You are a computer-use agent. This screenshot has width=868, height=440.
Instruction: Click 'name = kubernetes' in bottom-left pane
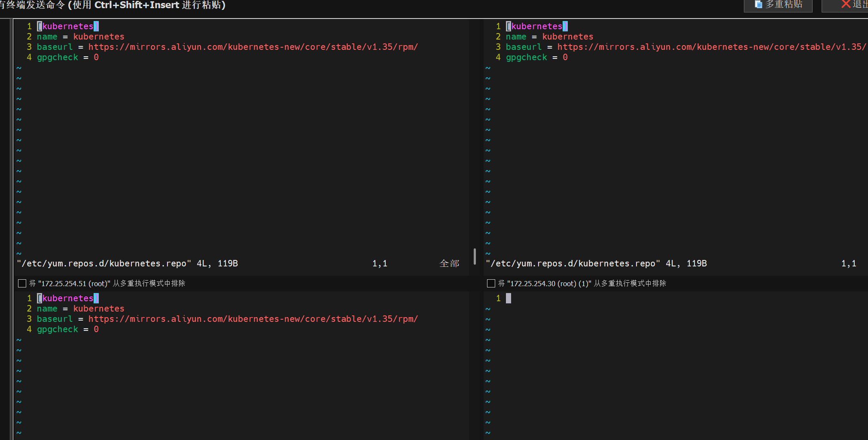tap(80, 309)
